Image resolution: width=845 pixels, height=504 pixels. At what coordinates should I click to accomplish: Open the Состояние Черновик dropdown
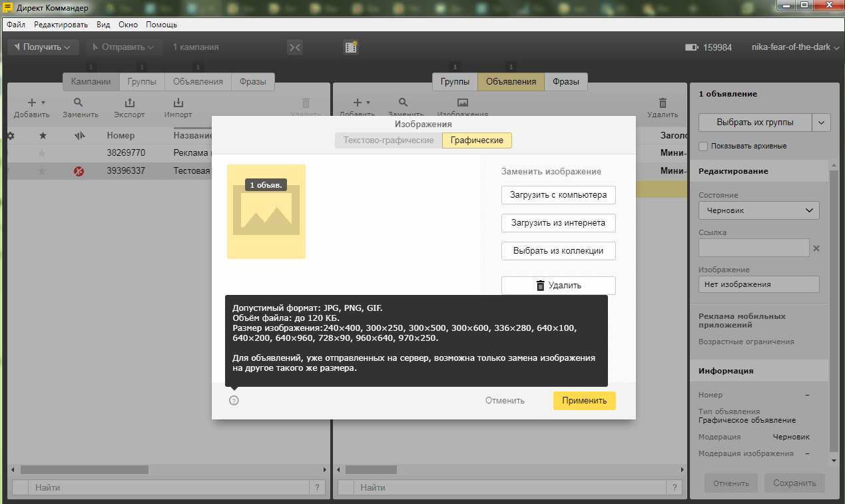pyautogui.click(x=758, y=210)
